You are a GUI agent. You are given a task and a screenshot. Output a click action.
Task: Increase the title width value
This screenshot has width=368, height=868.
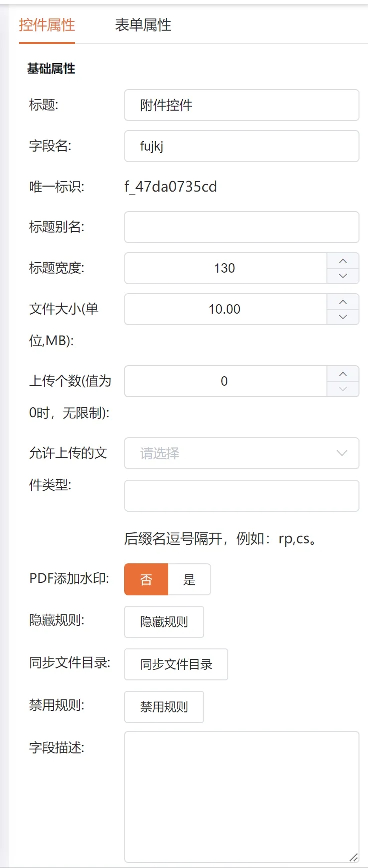pyautogui.click(x=343, y=261)
